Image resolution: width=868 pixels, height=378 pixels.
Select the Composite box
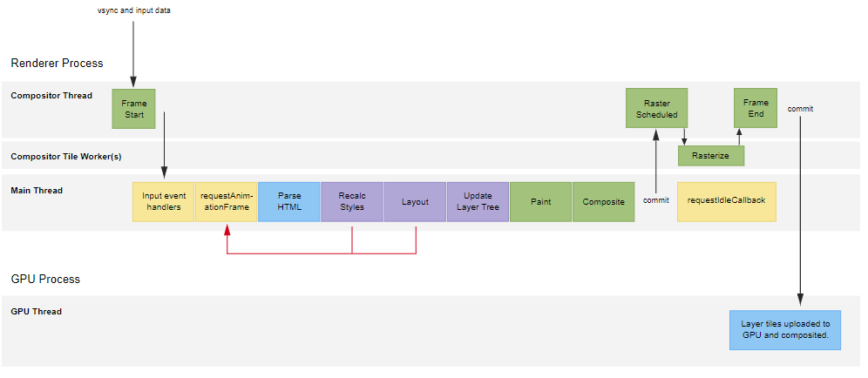tap(603, 202)
